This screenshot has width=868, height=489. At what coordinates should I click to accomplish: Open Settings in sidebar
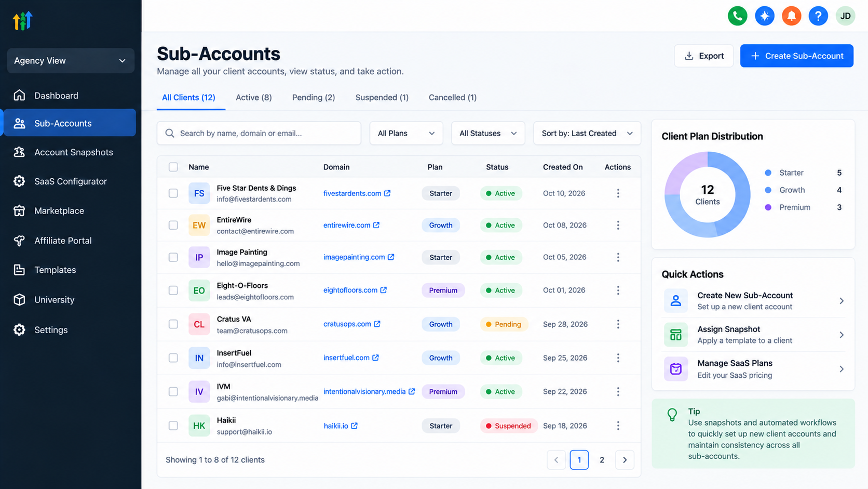coord(70,330)
